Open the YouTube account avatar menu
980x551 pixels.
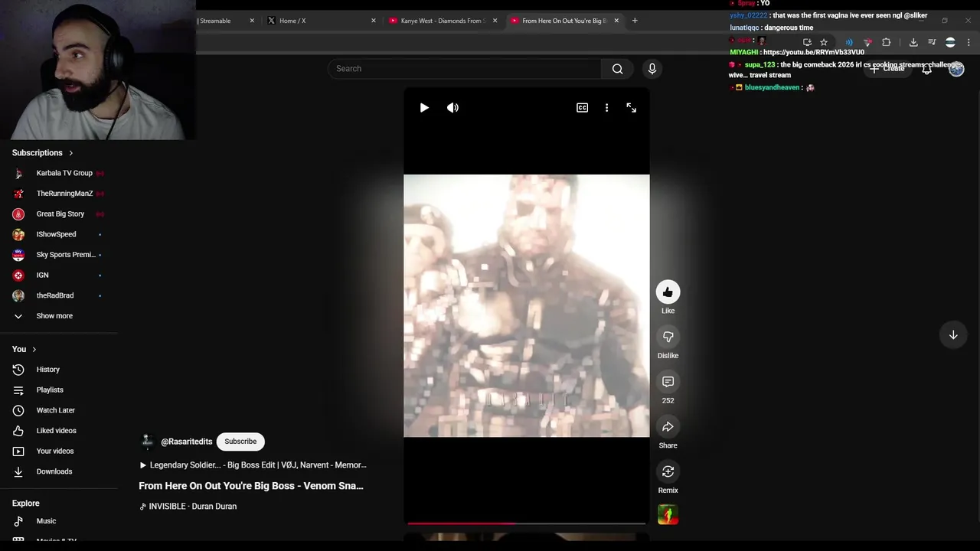pos(956,69)
